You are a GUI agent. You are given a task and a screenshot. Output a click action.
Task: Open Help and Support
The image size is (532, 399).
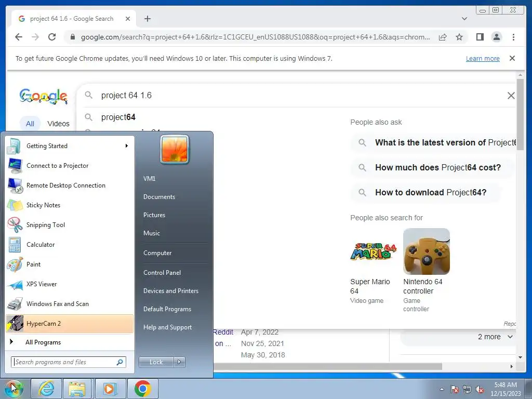168,327
